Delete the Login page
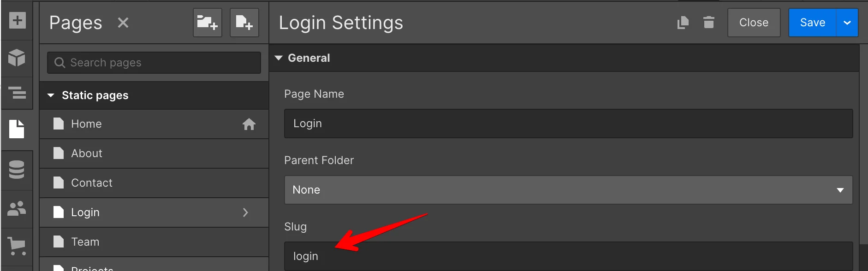The width and height of the screenshot is (868, 271). tap(709, 22)
